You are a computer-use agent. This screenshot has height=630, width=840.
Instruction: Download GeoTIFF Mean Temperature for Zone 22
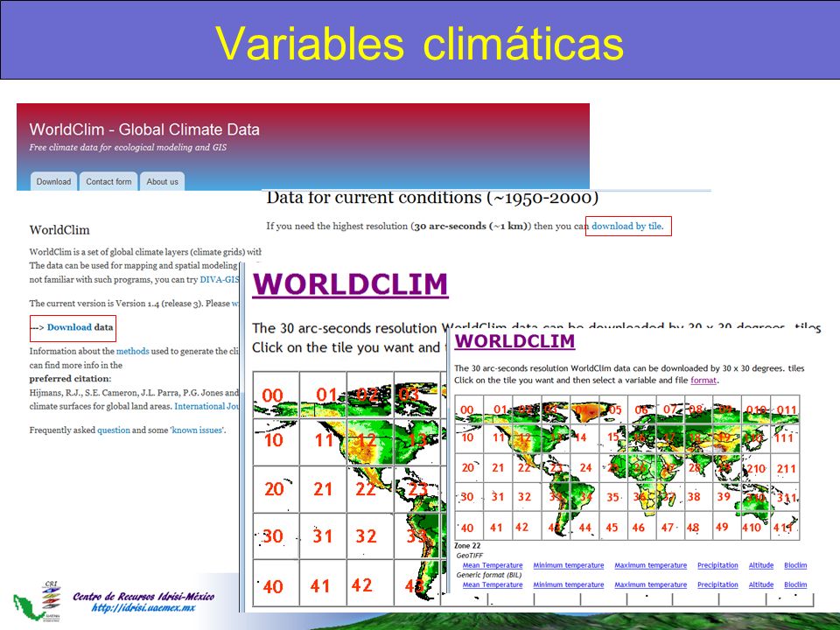tap(493, 565)
